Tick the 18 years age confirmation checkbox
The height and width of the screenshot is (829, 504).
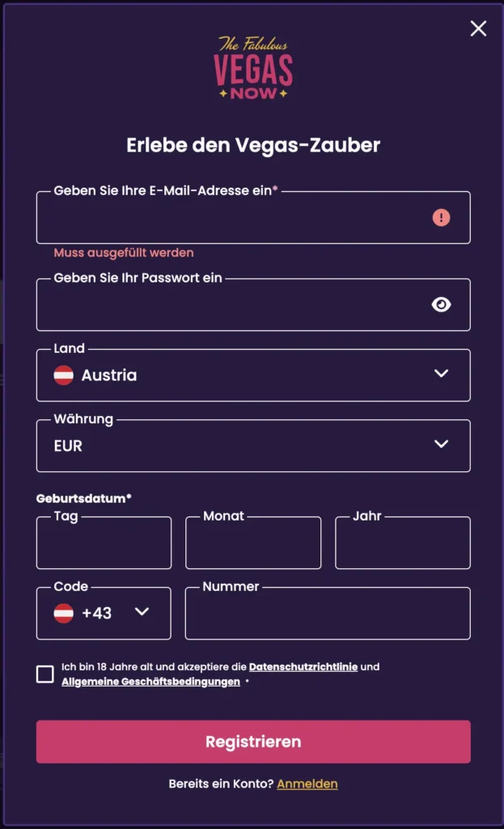click(45, 674)
